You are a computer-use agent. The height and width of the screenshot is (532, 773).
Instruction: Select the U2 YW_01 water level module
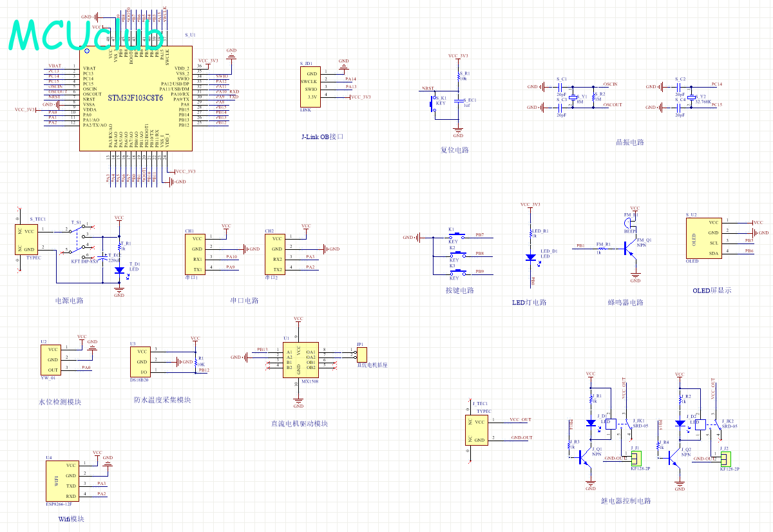point(51,359)
